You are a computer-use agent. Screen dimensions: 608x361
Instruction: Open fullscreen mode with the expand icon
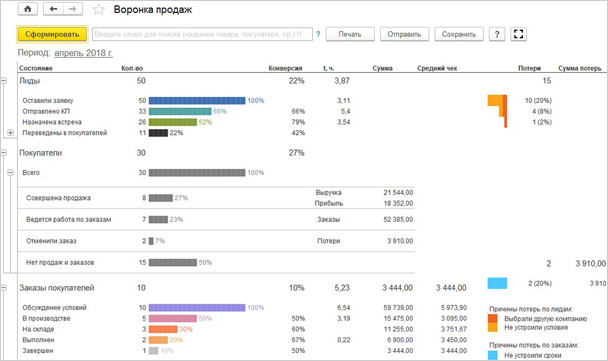coord(518,34)
